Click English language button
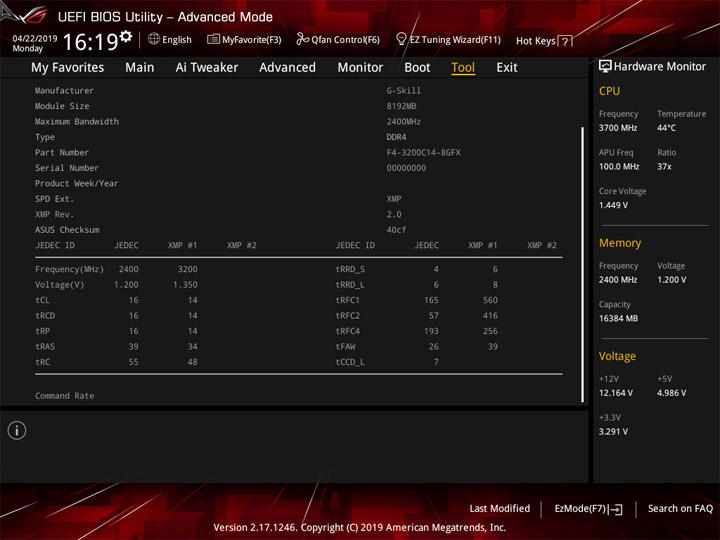The image size is (720, 540). [x=170, y=39]
